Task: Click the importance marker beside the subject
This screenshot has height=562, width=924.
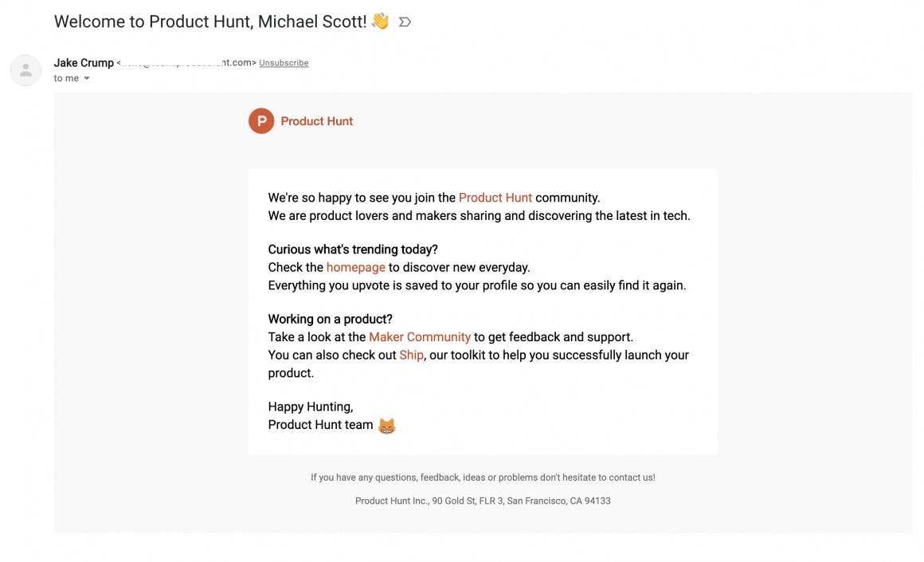Action: point(405,22)
